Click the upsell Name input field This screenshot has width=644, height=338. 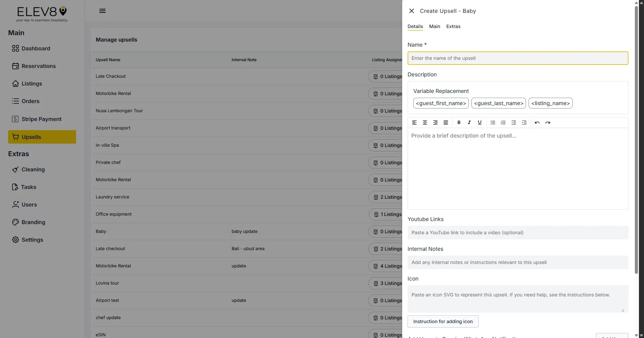coord(517,58)
